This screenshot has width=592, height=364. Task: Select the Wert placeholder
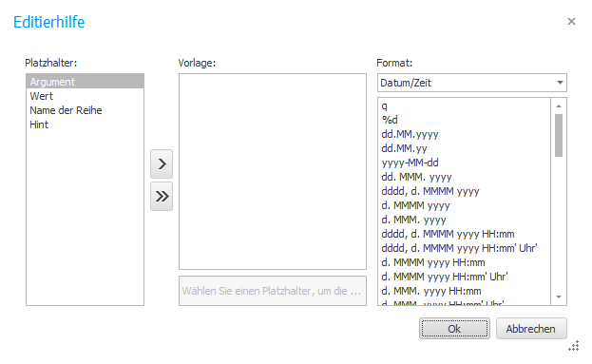click(85, 96)
